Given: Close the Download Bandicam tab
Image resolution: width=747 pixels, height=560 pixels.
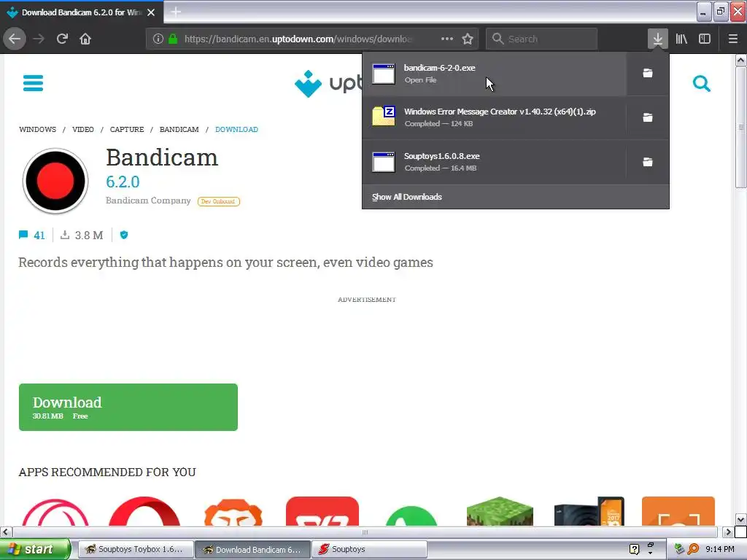Looking at the screenshot, I should coord(151,12).
